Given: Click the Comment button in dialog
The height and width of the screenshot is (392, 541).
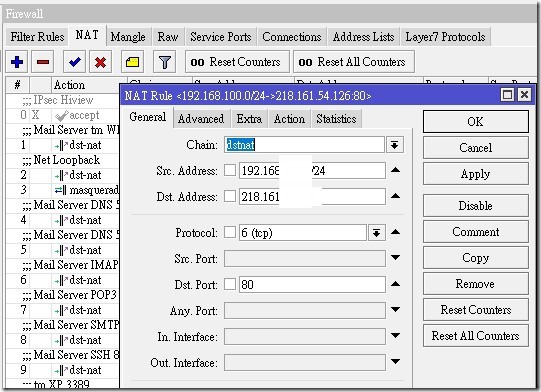Looking at the screenshot, I should coord(475,232).
